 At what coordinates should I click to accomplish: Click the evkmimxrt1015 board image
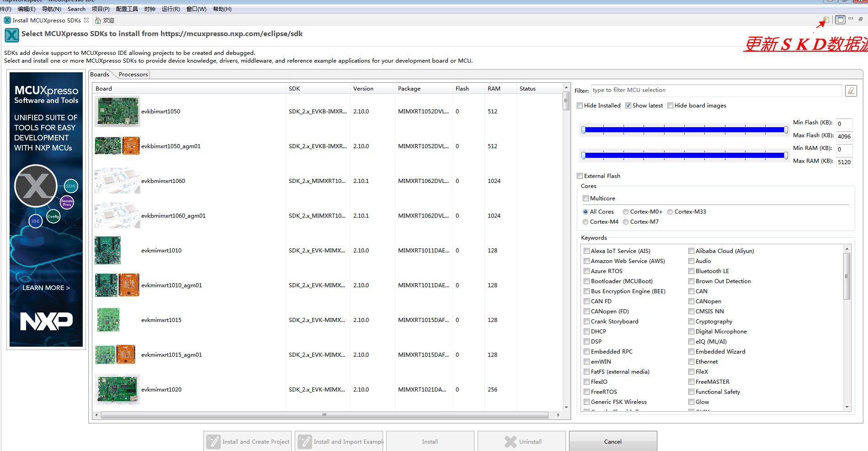[x=108, y=320]
